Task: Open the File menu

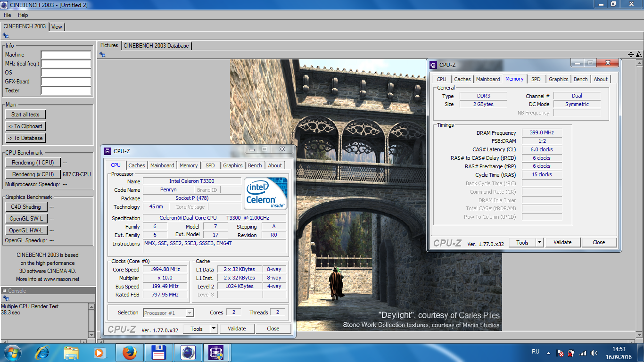Action: [x=8, y=15]
